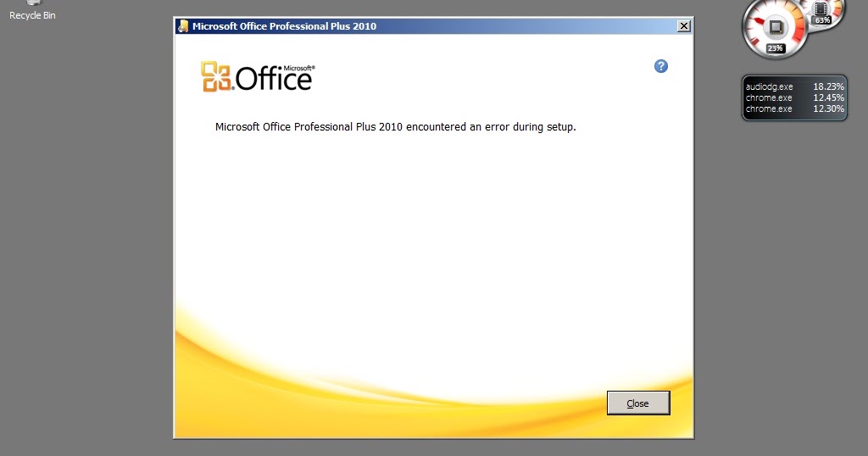Click the Office setup title bar icon
868x456 pixels.
click(183, 26)
